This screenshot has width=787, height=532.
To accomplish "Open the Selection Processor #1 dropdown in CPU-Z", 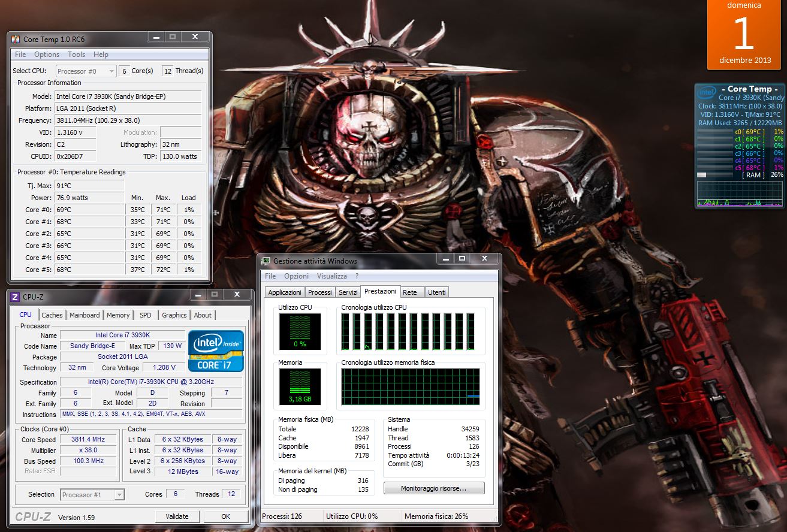I will (x=91, y=494).
